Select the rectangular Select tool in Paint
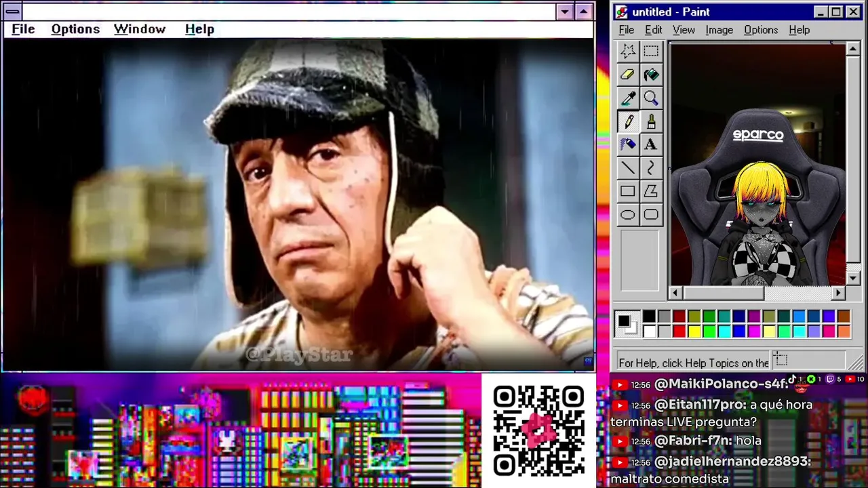Screen dimensions: 868x488 [x=651, y=52]
